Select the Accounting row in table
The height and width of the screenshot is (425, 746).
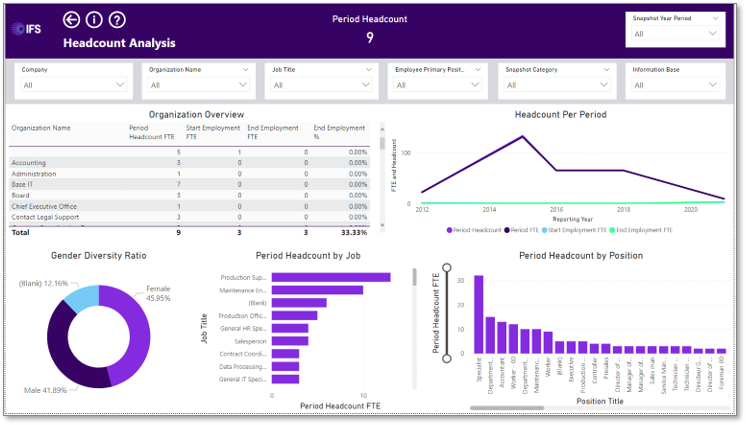click(30, 162)
